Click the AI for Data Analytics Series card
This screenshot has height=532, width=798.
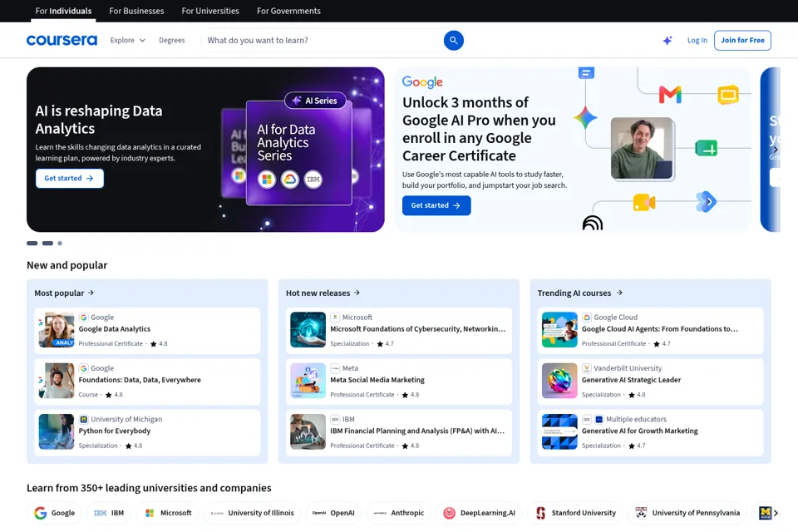coord(298,153)
